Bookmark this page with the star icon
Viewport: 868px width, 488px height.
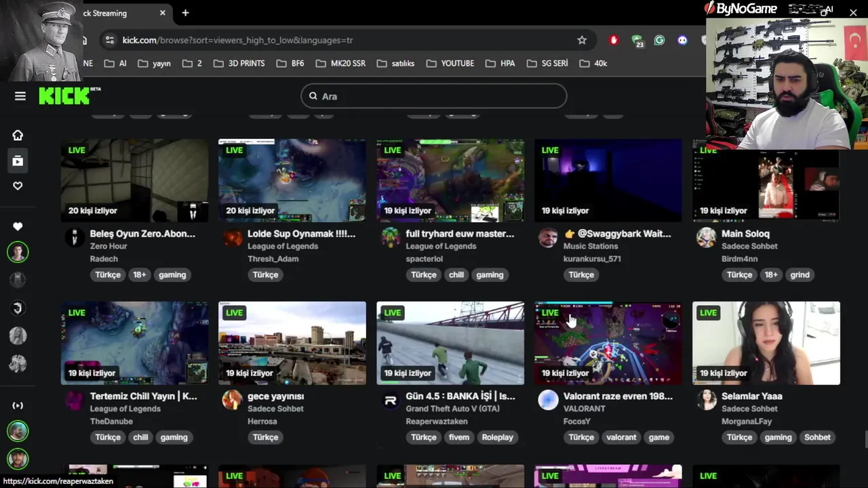[x=582, y=40]
